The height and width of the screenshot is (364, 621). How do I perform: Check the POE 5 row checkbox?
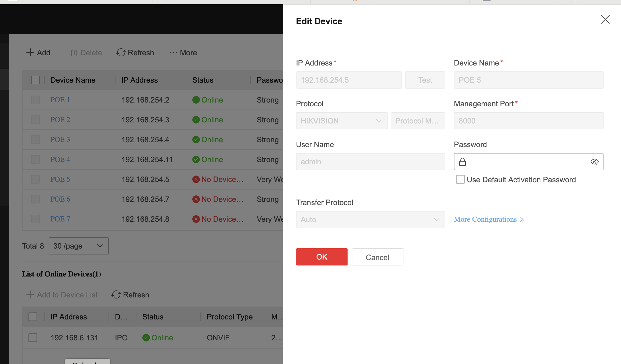tap(35, 179)
